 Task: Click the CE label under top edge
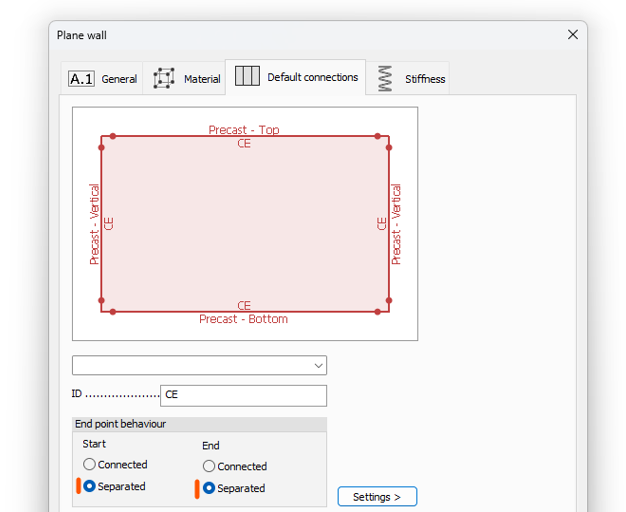tap(244, 143)
